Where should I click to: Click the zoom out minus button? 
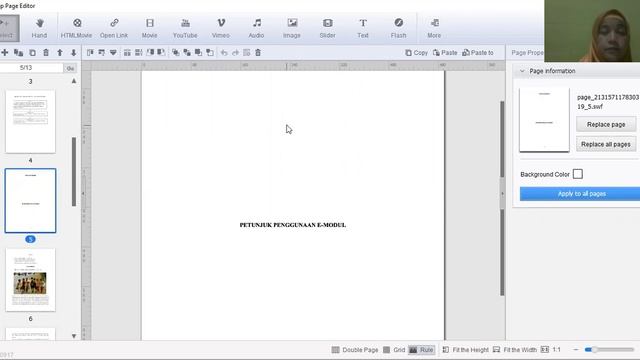(576, 350)
